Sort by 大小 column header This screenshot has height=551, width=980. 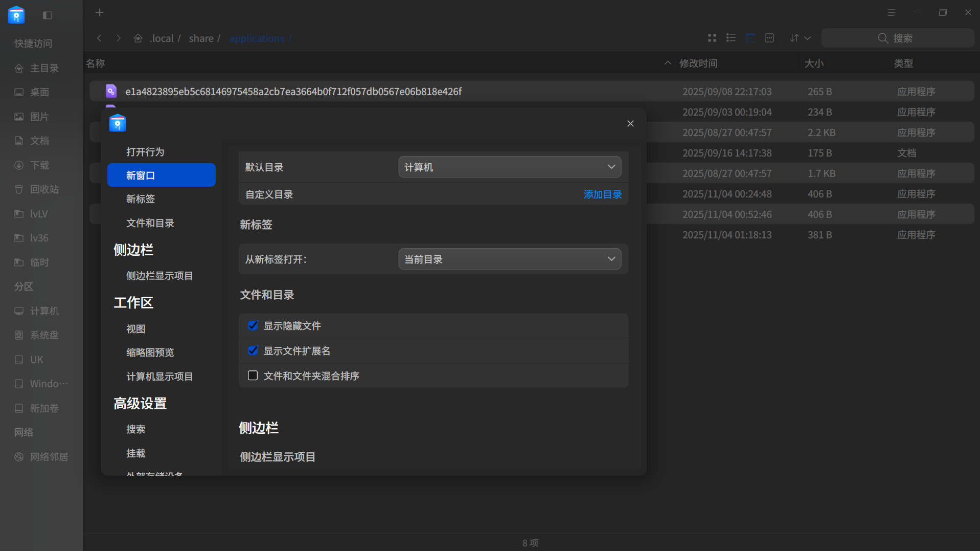pos(814,63)
